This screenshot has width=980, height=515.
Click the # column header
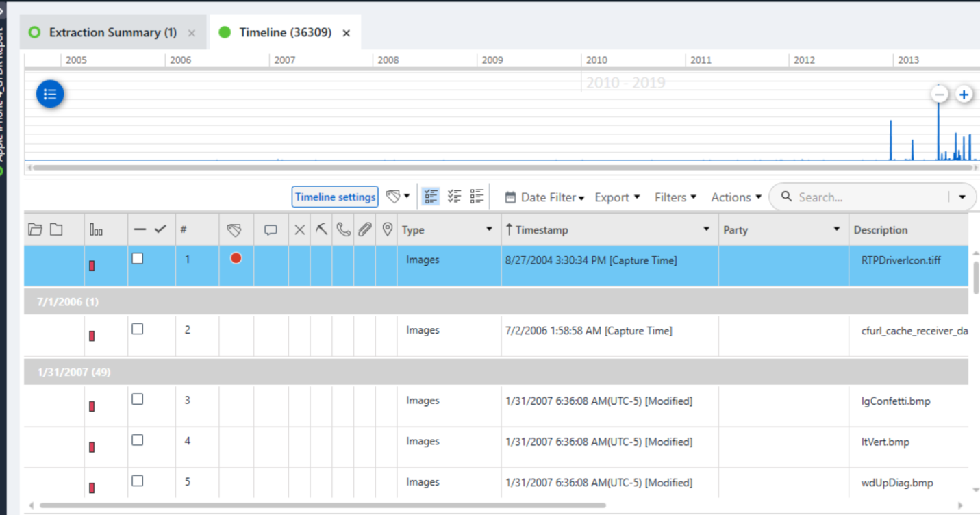point(184,230)
